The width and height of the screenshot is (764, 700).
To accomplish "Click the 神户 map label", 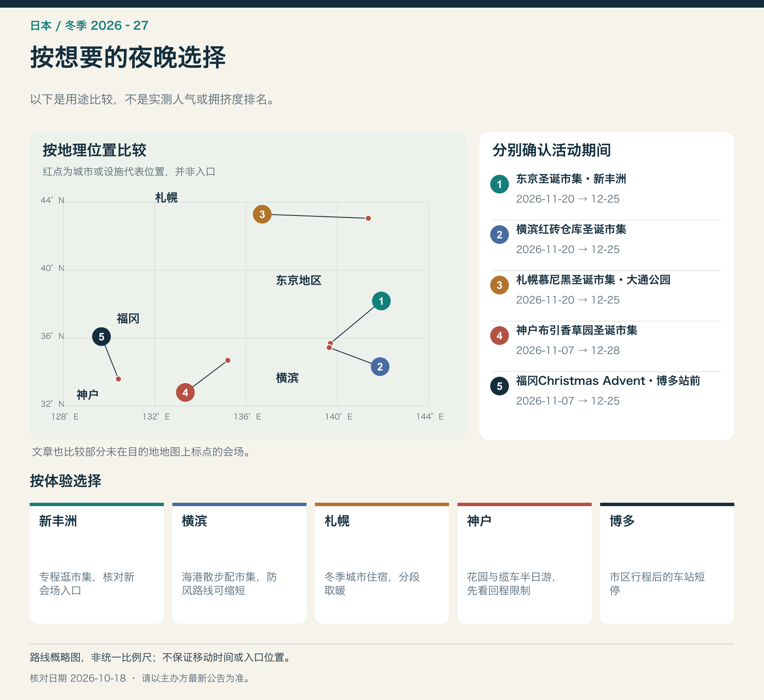I will (x=88, y=395).
